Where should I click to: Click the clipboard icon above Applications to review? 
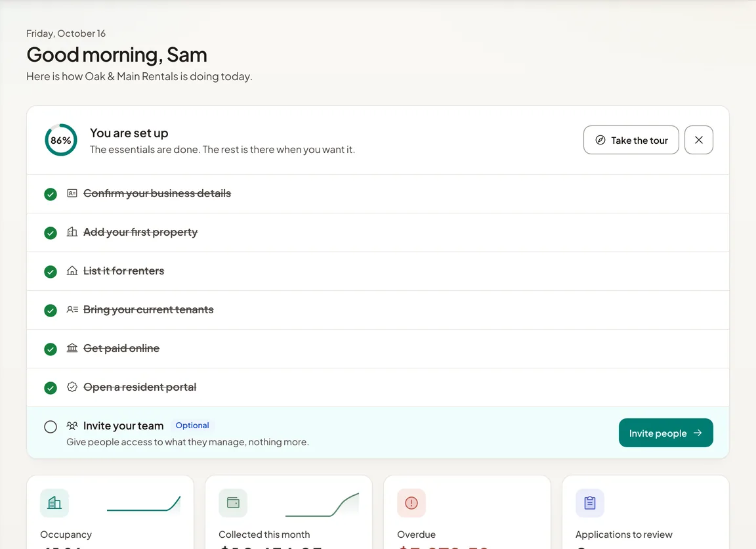[x=590, y=502]
